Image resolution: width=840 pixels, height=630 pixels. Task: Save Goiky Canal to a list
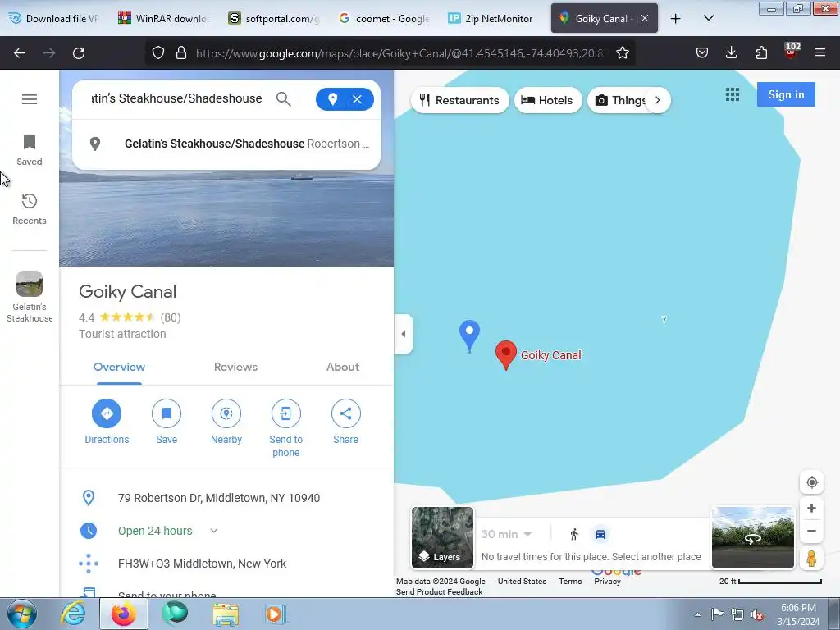[x=167, y=422]
